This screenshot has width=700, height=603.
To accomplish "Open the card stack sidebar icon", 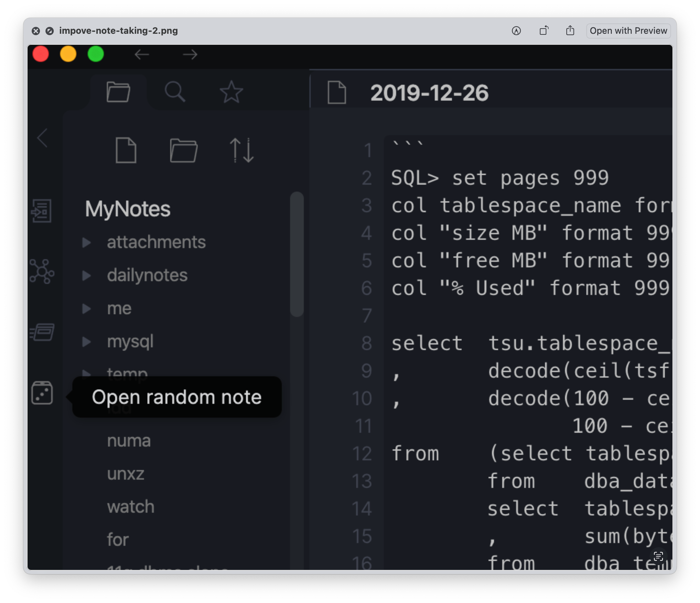I will tap(42, 332).
